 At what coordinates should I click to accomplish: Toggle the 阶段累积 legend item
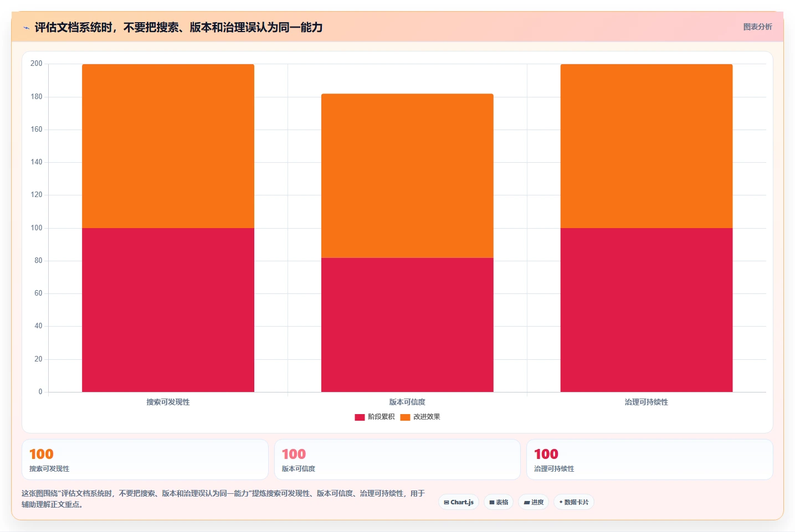(375, 417)
